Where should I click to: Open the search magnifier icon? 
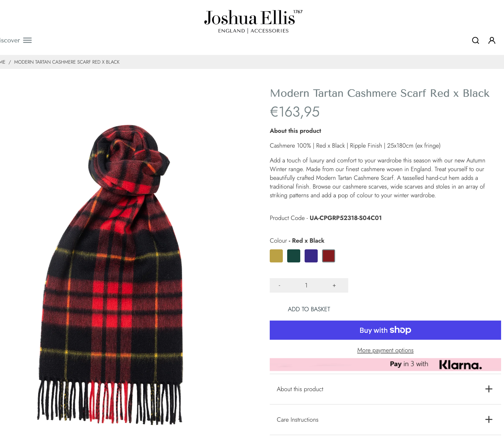pos(476,40)
